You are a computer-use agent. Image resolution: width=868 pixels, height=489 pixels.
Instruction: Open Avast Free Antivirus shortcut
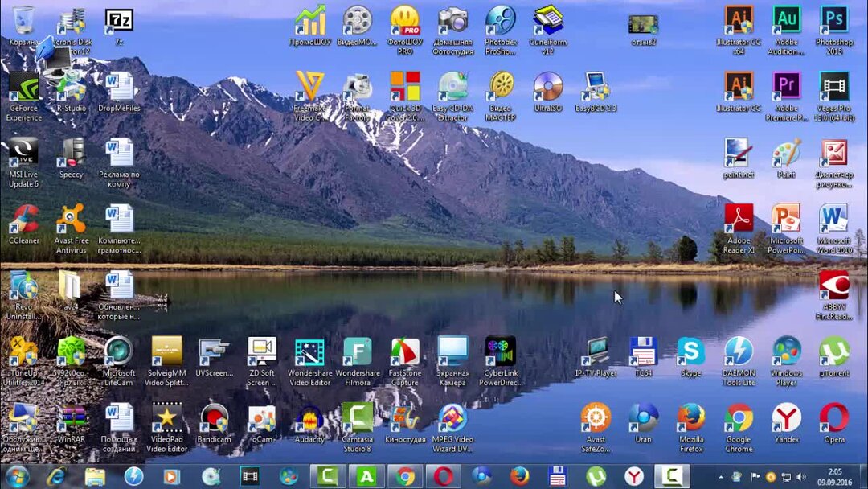[x=71, y=228]
